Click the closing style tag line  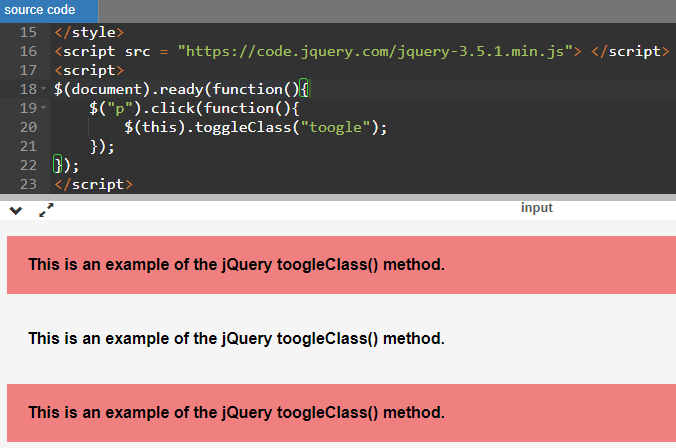click(x=89, y=32)
